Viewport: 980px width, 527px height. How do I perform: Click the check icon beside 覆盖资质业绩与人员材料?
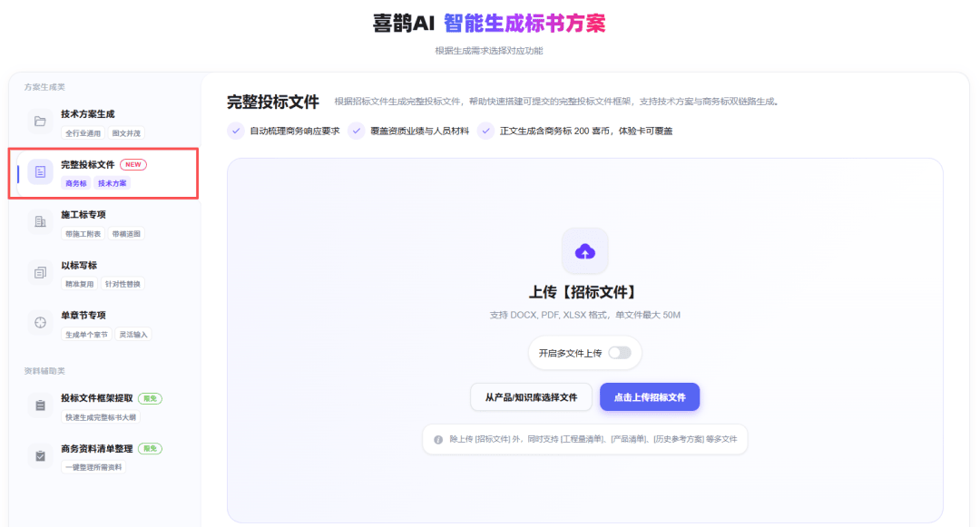tap(357, 131)
